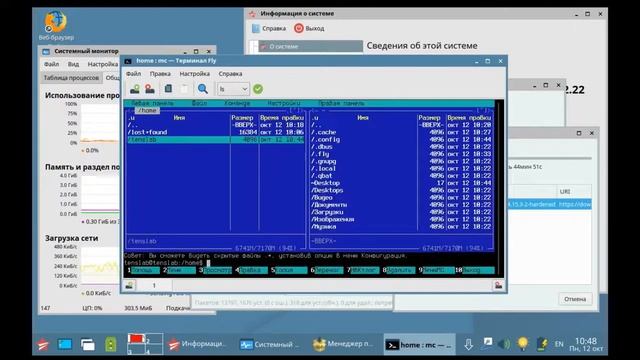The height and width of the screenshot is (360, 640).
Task: Click F6 Перенос key in mc bar
Action: (327, 270)
